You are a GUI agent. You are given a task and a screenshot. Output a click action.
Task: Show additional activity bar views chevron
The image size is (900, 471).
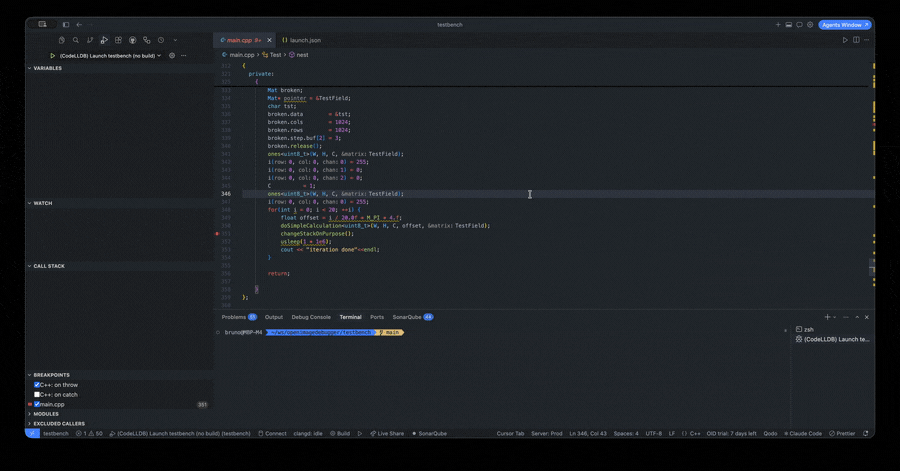click(175, 40)
